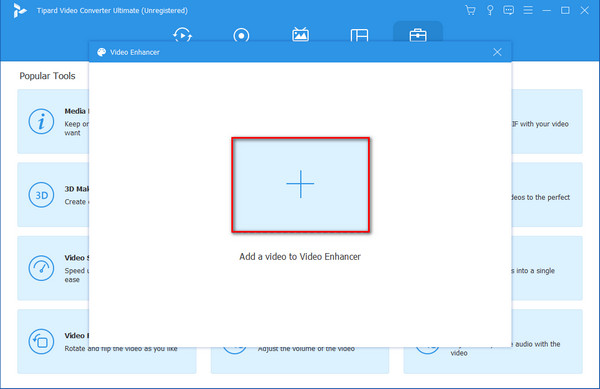Close the Video Enhancer dialog
The width and height of the screenshot is (600, 389).
pyautogui.click(x=497, y=52)
